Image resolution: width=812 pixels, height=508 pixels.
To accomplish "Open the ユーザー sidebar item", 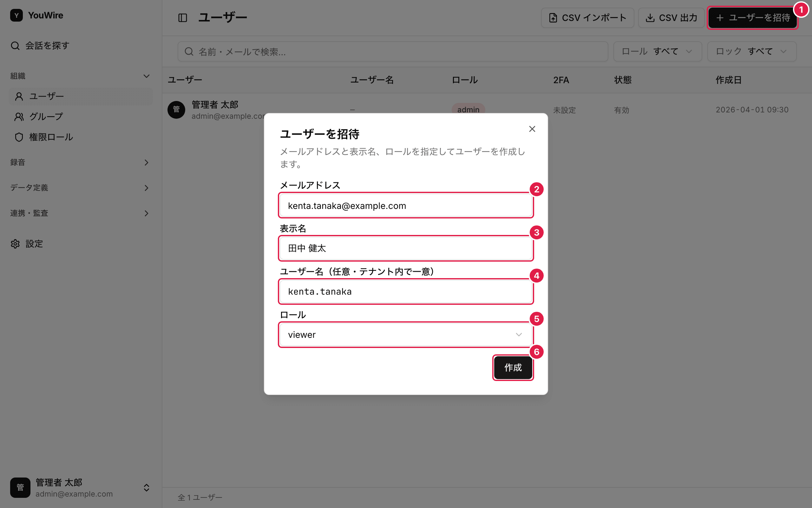I will [81, 97].
